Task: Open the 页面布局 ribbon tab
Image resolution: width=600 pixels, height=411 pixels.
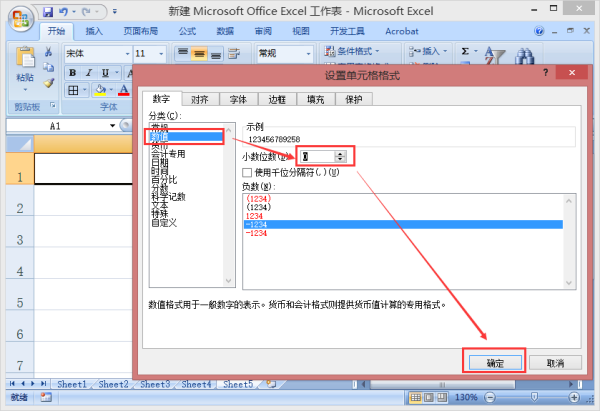Action: (140, 31)
